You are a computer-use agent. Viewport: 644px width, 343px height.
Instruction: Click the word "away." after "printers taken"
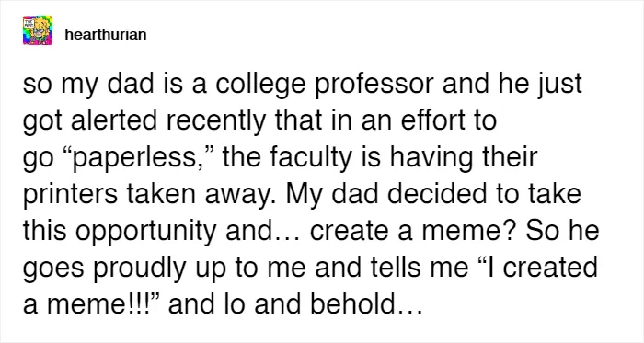(x=242, y=195)
